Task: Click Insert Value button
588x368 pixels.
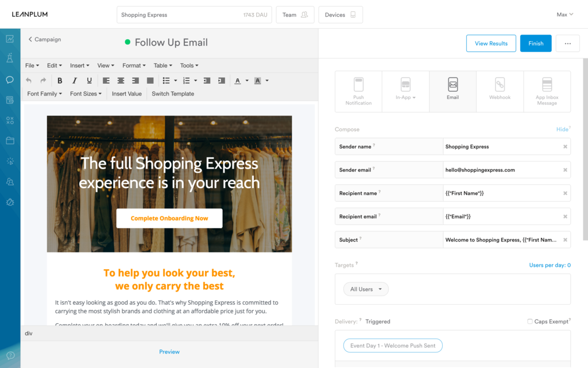Action: tap(127, 94)
